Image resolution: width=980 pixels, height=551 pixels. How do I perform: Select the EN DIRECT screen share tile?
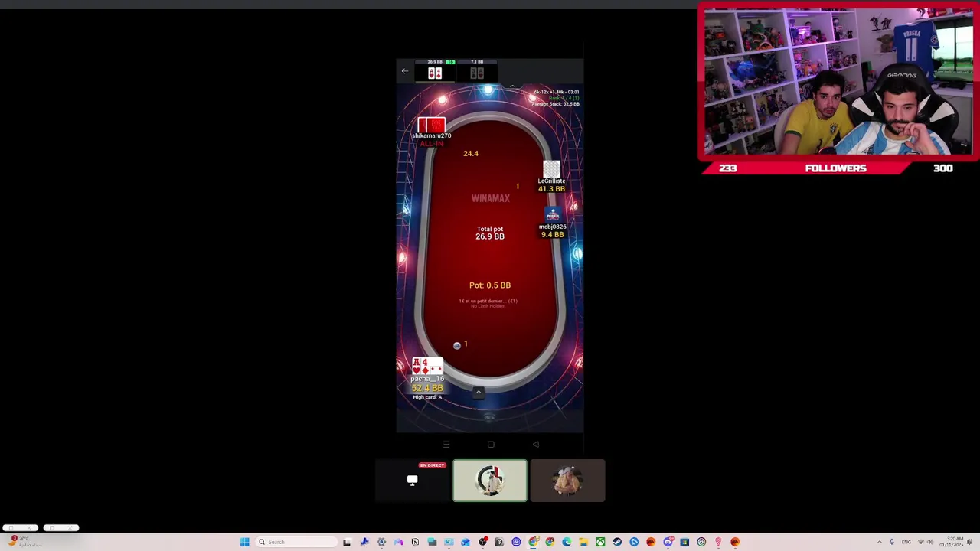[413, 481]
